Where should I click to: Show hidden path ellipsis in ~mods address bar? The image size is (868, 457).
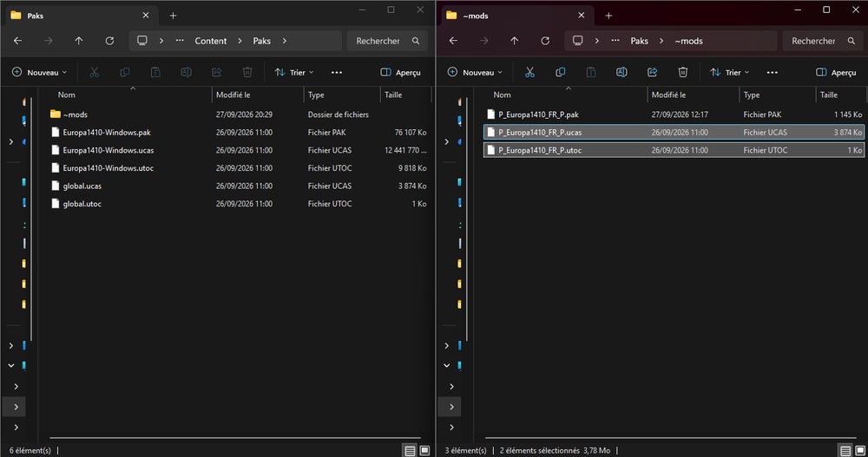pos(615,41)
